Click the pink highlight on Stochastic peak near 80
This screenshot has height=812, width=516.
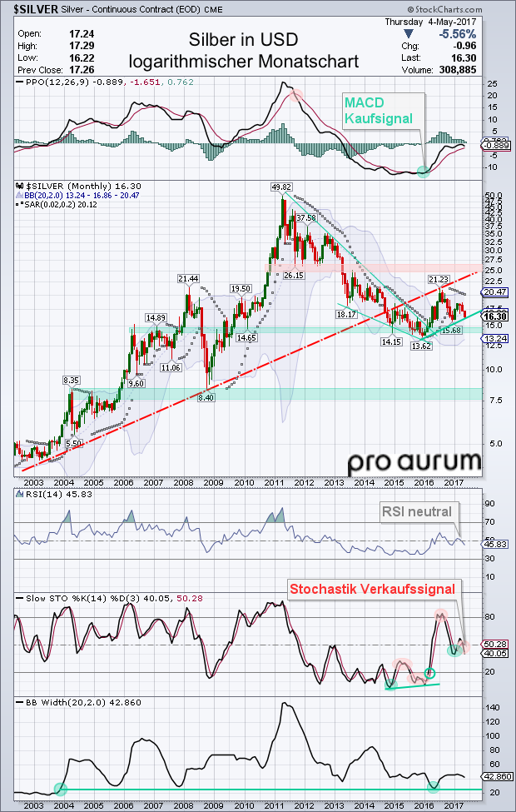coord(440,617)
